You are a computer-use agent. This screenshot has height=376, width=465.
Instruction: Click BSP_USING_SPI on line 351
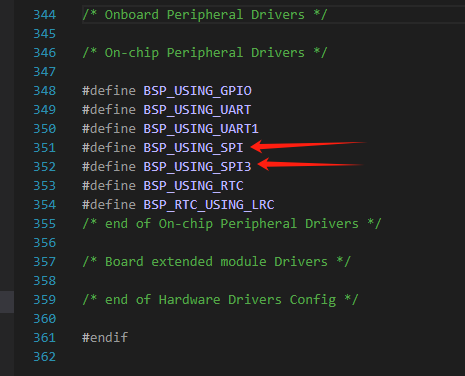pyautogui.click(x=193, y=148)
